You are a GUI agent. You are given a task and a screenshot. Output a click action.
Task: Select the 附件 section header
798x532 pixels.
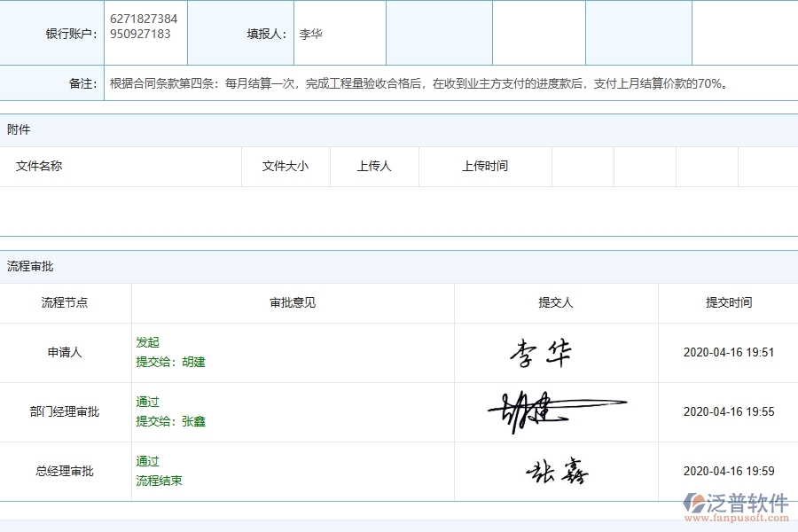(x=15, y=129)
